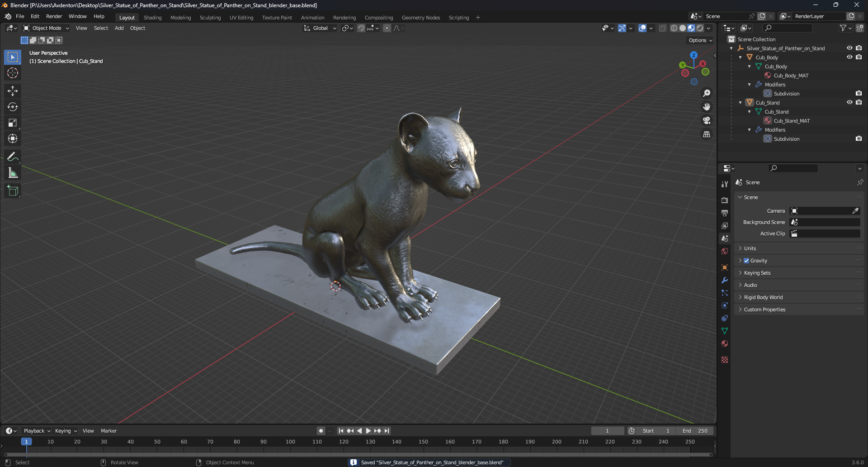The width and height of the screenshot is (868, 467).
Task: Jump to the timeline end frame
Action: pos(387,431)
